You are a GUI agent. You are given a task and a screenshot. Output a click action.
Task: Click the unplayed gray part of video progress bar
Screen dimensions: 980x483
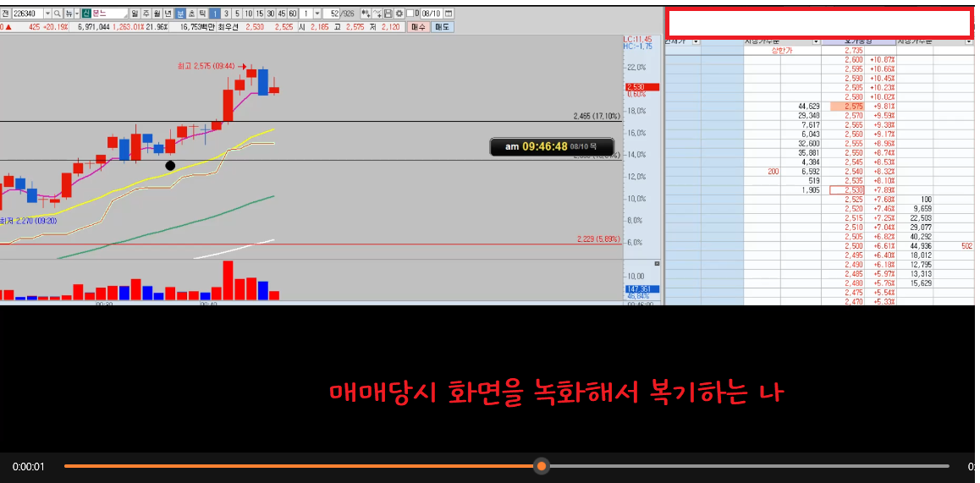pyautogui.click(x=748, y=466)
